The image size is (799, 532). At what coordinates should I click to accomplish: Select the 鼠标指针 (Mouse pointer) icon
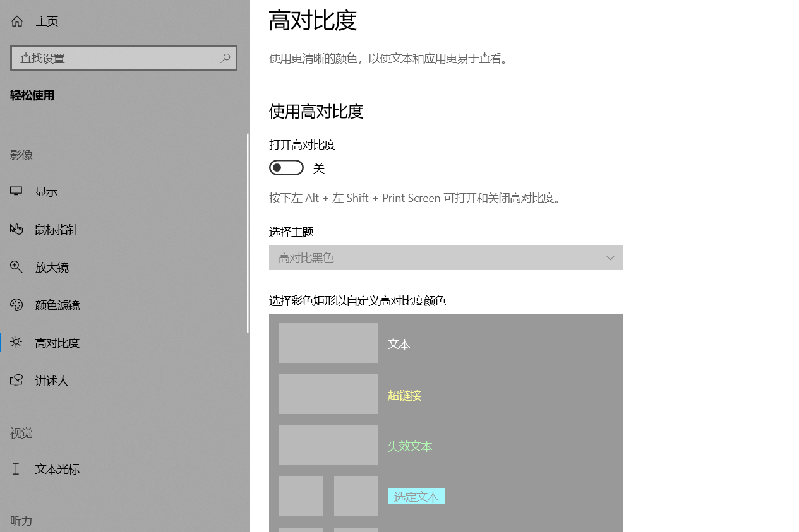16,229
